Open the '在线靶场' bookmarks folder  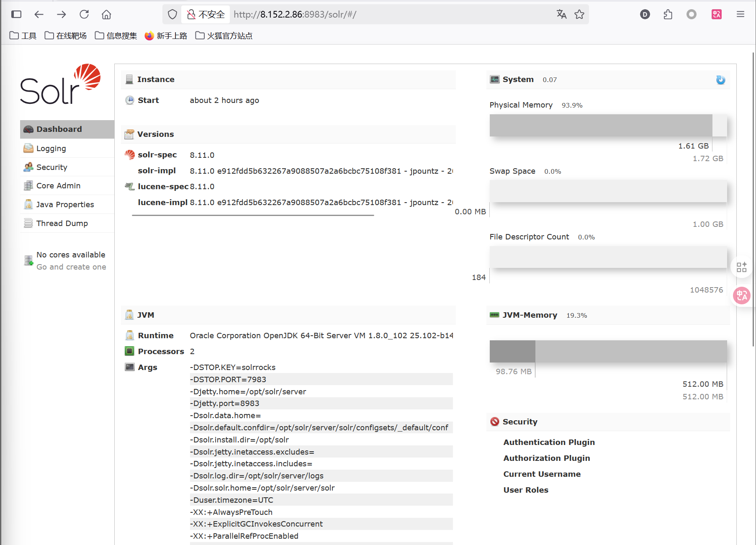(66, 36)
